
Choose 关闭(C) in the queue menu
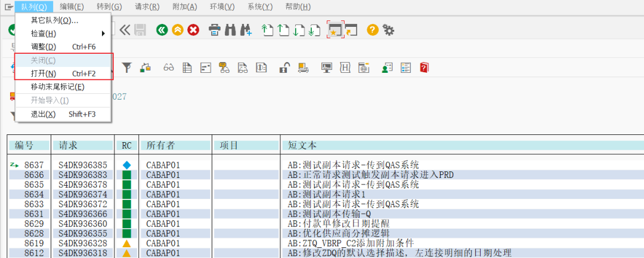pyautogui.click(x=63, y=60)
